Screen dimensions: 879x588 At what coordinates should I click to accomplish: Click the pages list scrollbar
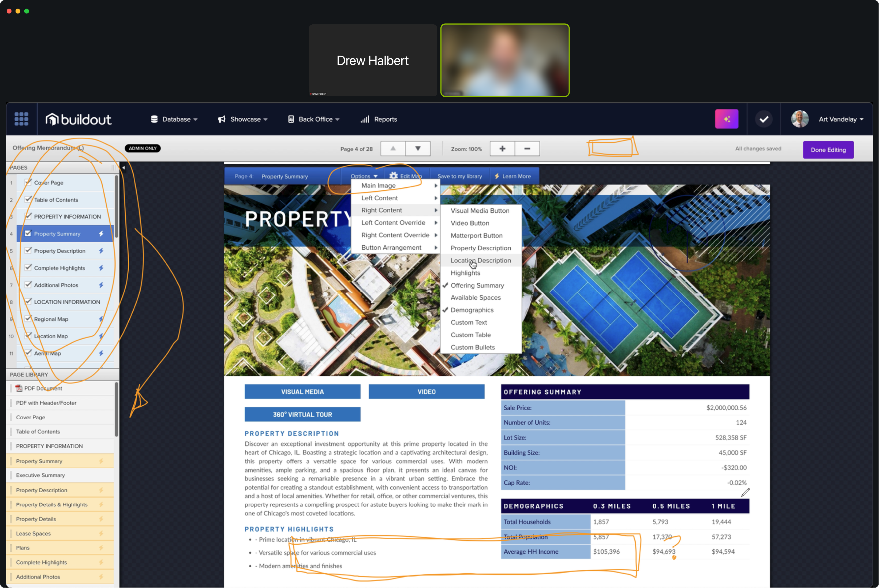pyautogui.click(x=117, y=206)
